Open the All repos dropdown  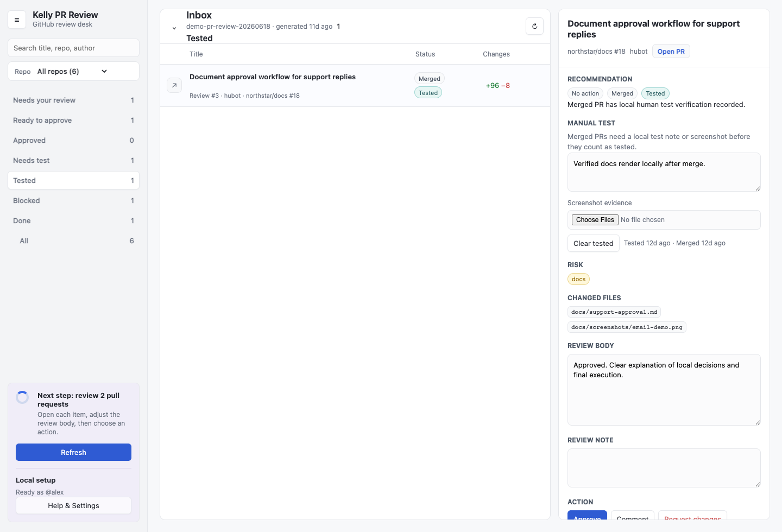[73, 71]
